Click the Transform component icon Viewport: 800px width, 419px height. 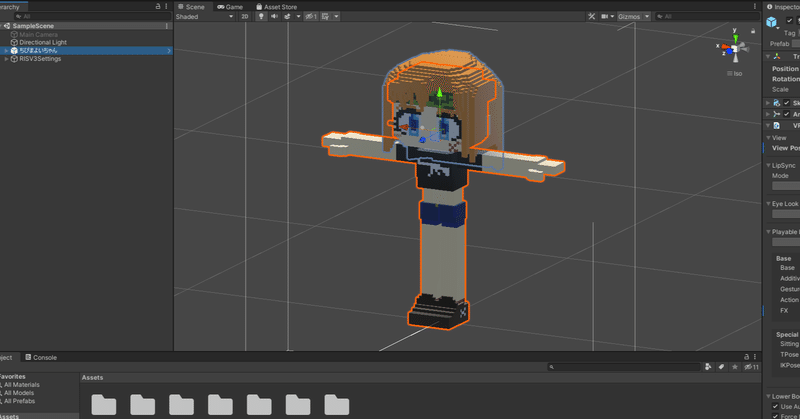[777, 57]
